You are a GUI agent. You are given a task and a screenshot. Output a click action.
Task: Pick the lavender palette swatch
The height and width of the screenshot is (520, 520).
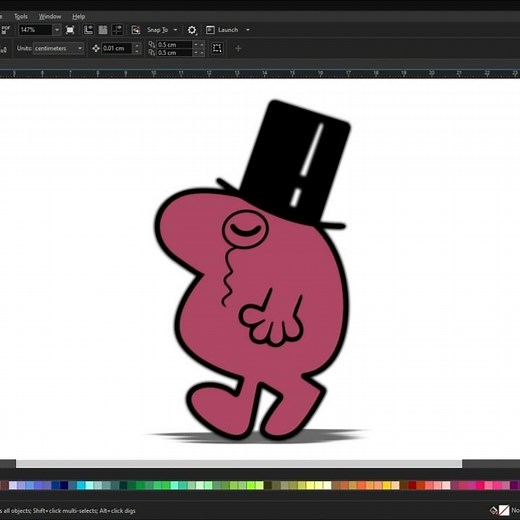13,485
